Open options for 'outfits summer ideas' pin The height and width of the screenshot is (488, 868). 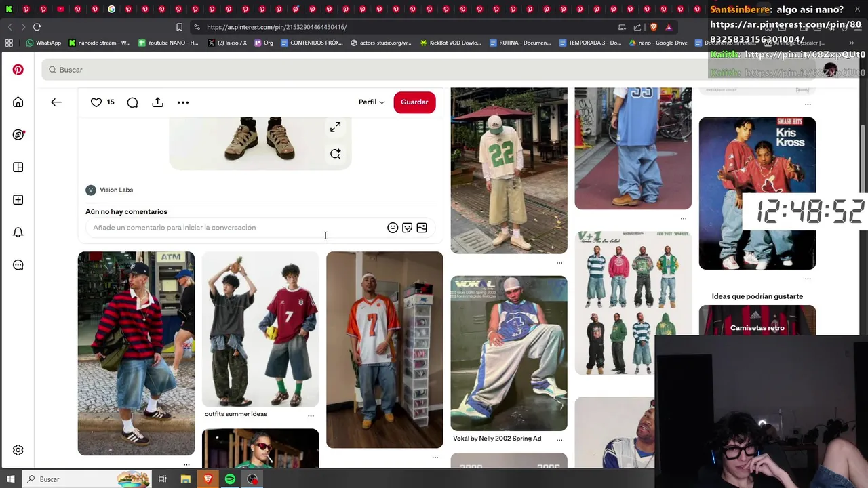tap(311, 415)
